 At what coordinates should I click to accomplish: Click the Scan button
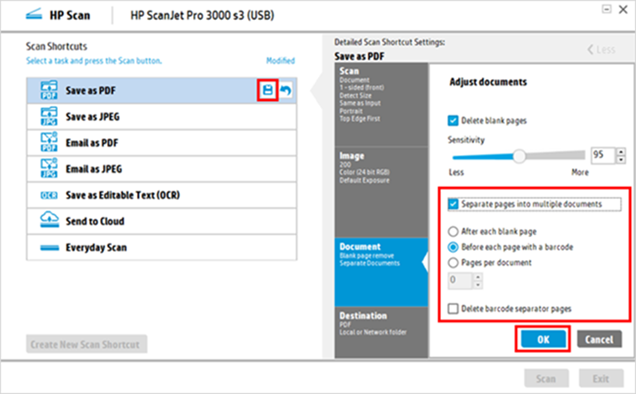tap(546, 379)
